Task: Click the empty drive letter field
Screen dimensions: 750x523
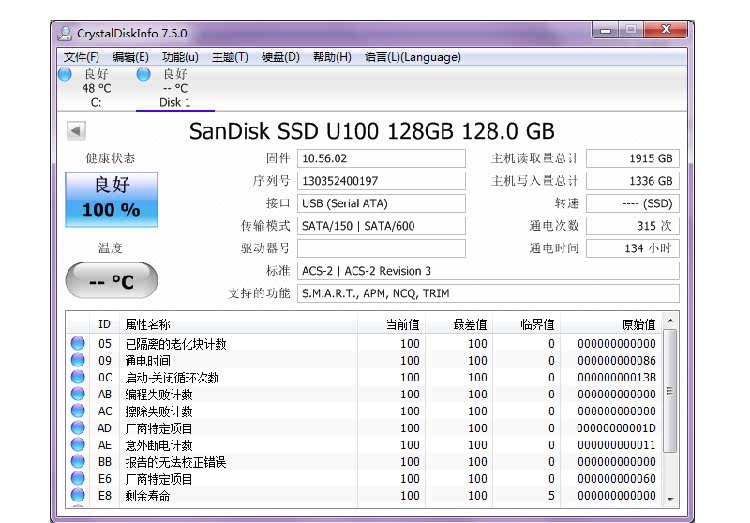Action: [381, 248]
